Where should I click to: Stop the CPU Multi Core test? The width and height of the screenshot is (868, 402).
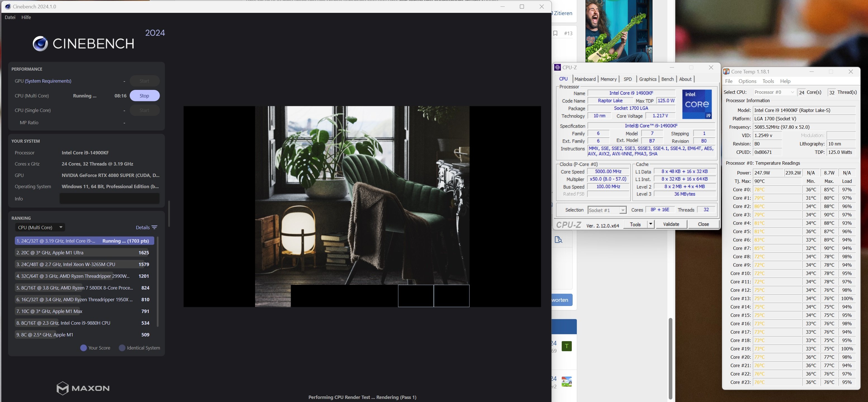[x=144, y=96]
